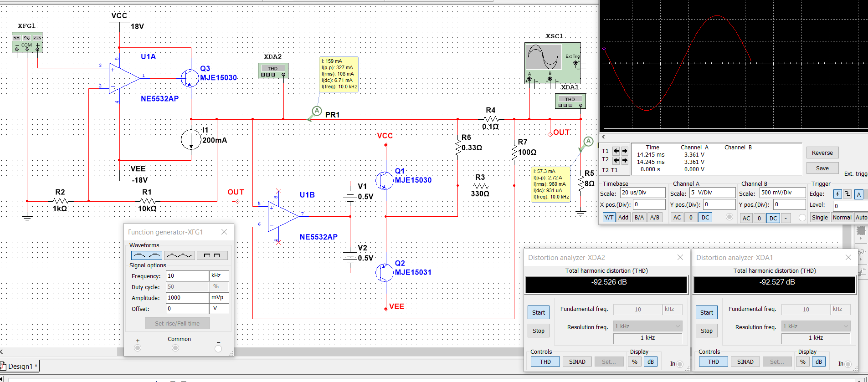Click the Channel B Scale 500 mV/Div field
868x382 pixels.
tap(782, 193)
